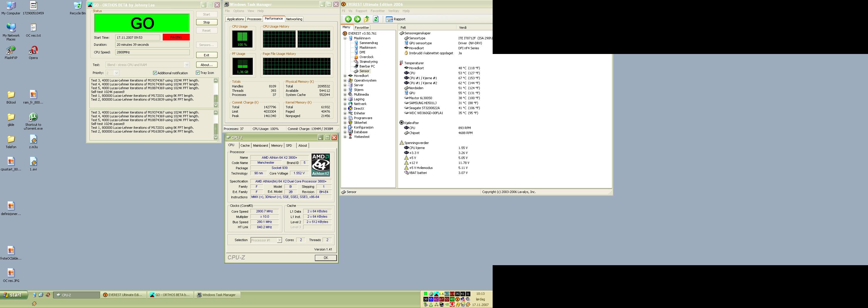Open the BGtool folder on desktop
Viewport: 868px width, 308px height.
(11, 97)
